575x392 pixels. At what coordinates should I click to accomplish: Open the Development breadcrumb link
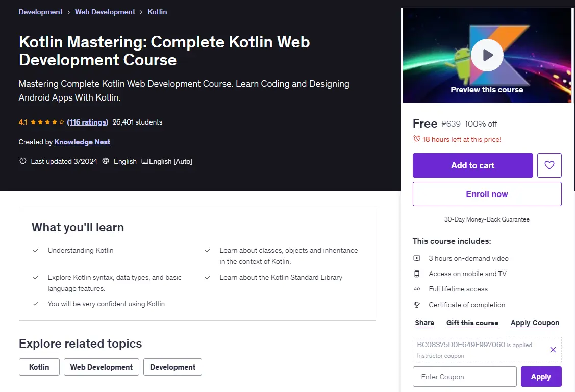[x=41, y=12]
